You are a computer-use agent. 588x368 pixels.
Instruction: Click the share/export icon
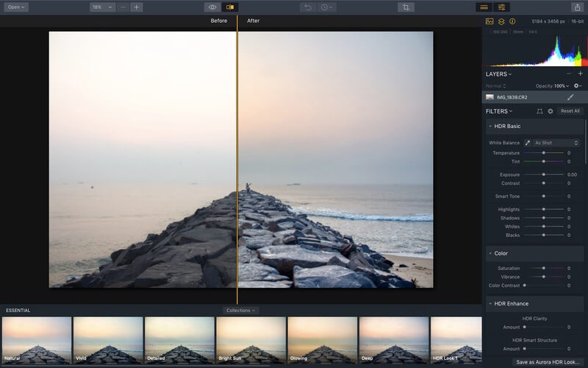577,7
